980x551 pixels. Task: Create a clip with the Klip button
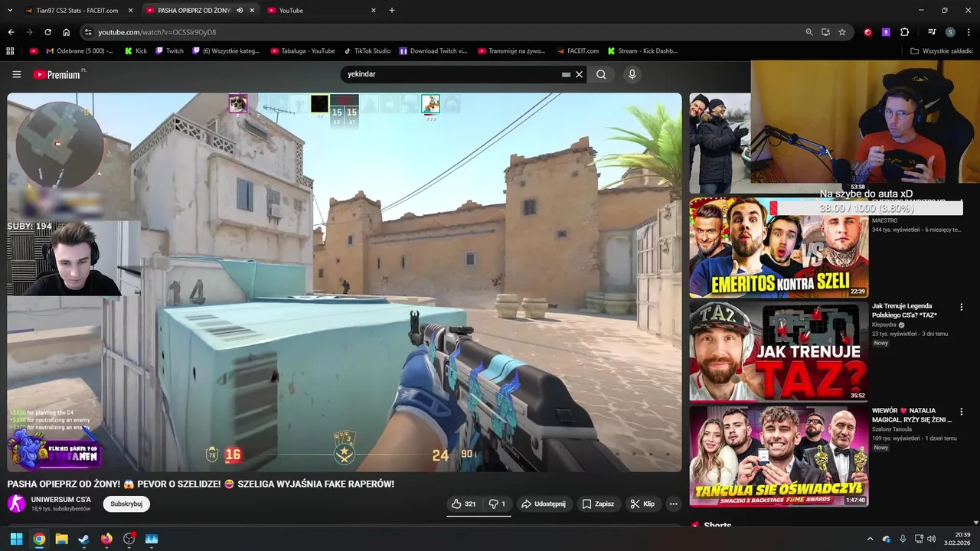click(642, 504)
